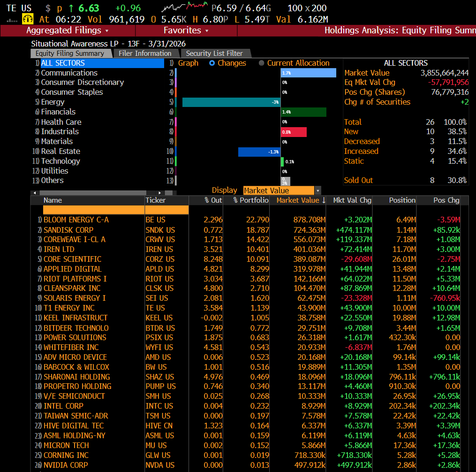Screen dimensions: 476x472
Task: Sort by Pos Chg column header
Action: [x=438, y=200]
